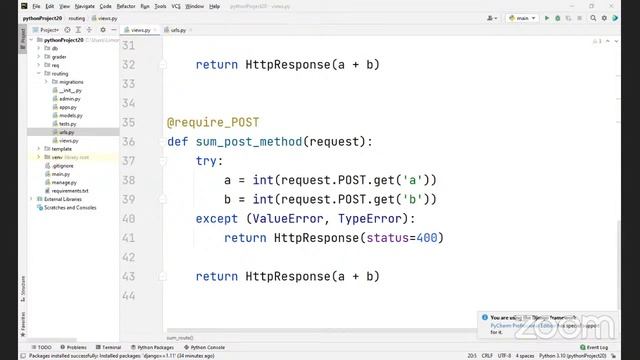This screenshot has height=360, width=640.
Task: Click Python 3.10 interpreter in status bar
Action: (573, 356)
